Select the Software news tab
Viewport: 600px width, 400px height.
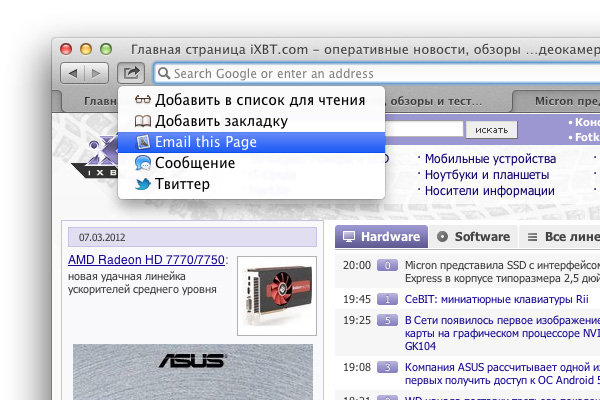[473, 237]
